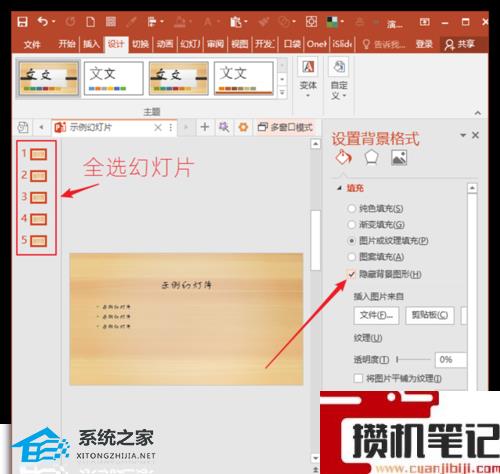Image resolution: width=500 pixels, height=474 pixels.
Task: Select the Effects pentagon tab icon
Action: (371, 158)
